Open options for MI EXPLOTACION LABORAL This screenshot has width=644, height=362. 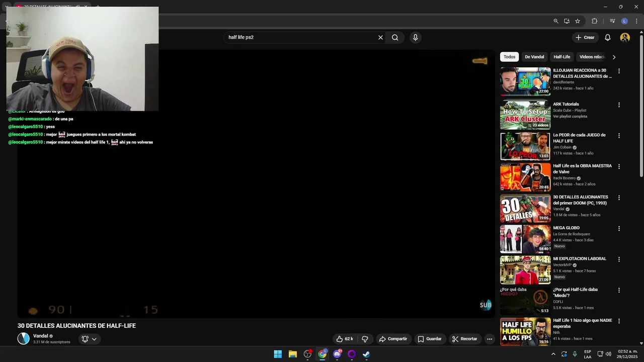619,259
